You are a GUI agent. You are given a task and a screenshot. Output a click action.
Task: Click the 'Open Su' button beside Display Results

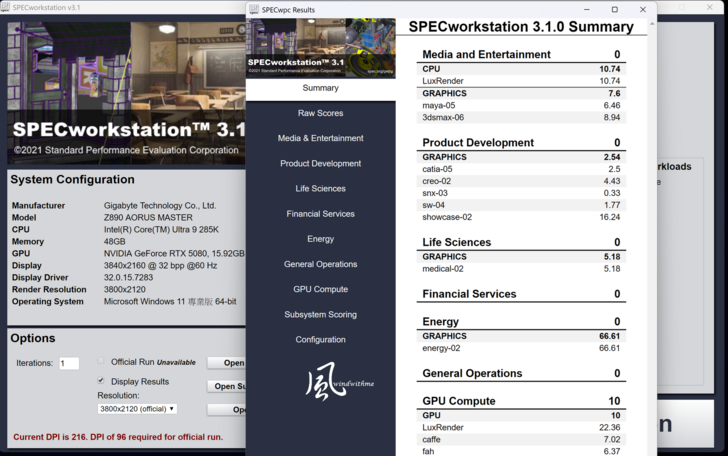coord(227,386)
